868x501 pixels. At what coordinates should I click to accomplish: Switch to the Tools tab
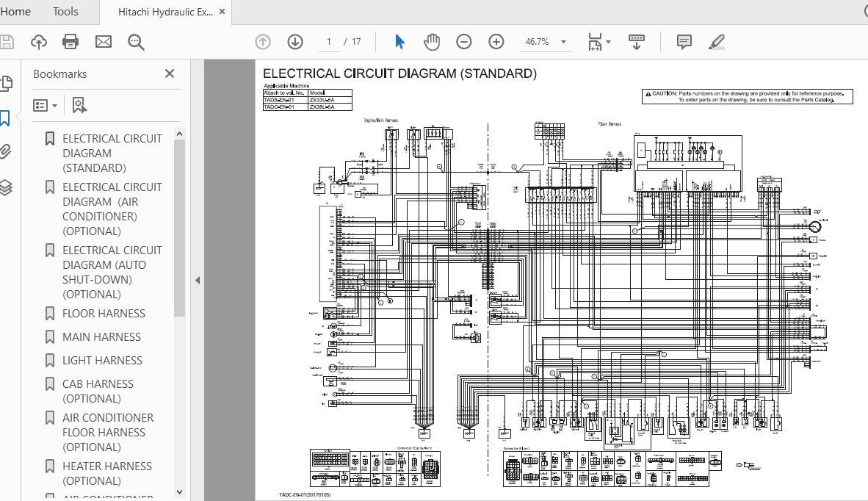tap(65, 12)
